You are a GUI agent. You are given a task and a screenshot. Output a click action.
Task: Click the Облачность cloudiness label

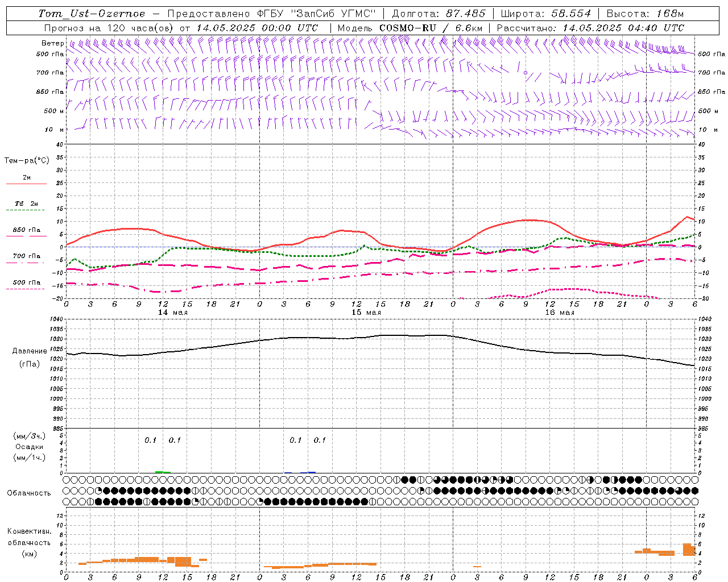point(29,493)
